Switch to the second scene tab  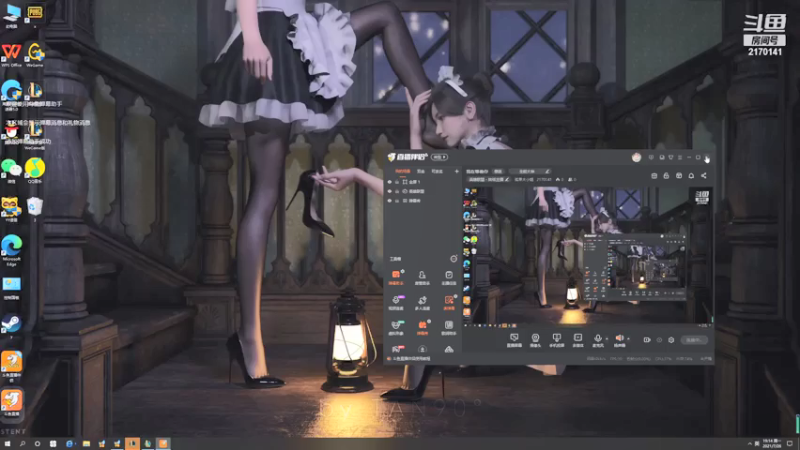pyautogui.click(x=420, y=171)
